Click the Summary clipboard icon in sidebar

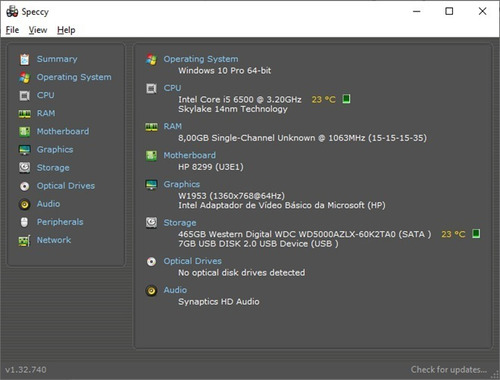pos(24,59)
